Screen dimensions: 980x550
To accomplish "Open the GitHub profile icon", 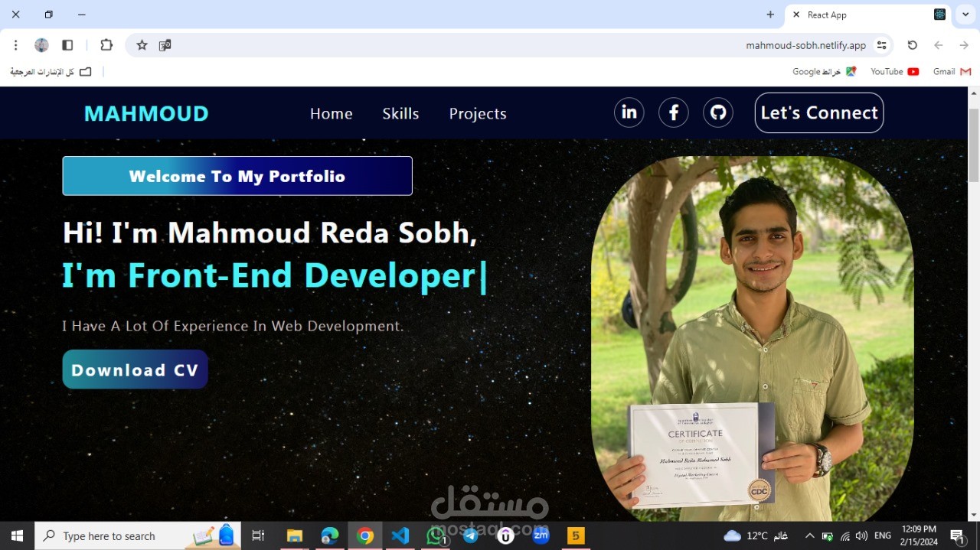I will click(x=718, y=112).
